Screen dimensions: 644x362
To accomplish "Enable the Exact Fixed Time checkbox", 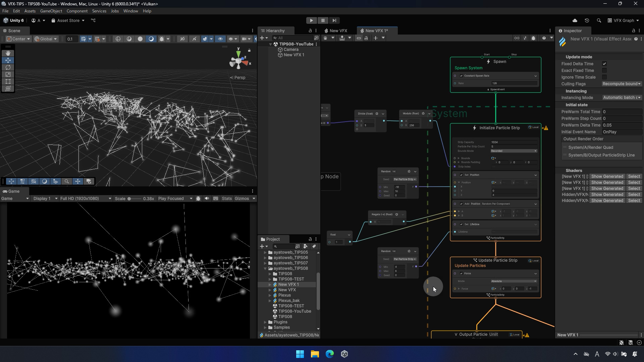I will point(604,70).
